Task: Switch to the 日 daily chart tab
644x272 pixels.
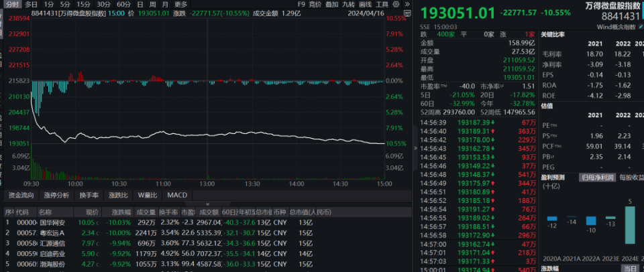Action: [140, 5]
